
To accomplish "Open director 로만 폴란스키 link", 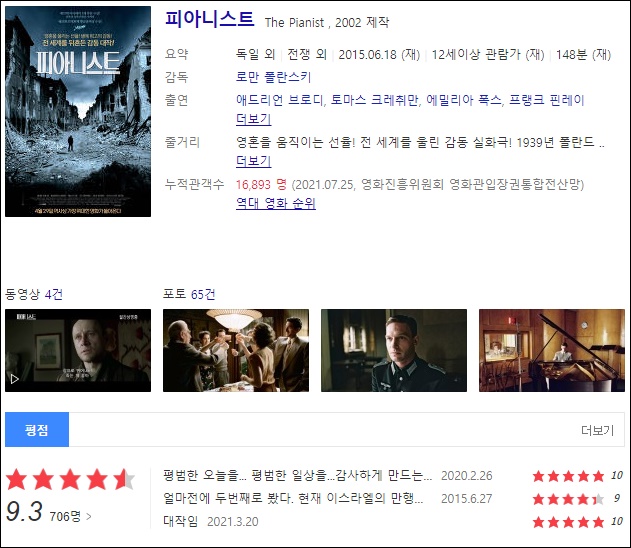I will [x=273, y=77].
